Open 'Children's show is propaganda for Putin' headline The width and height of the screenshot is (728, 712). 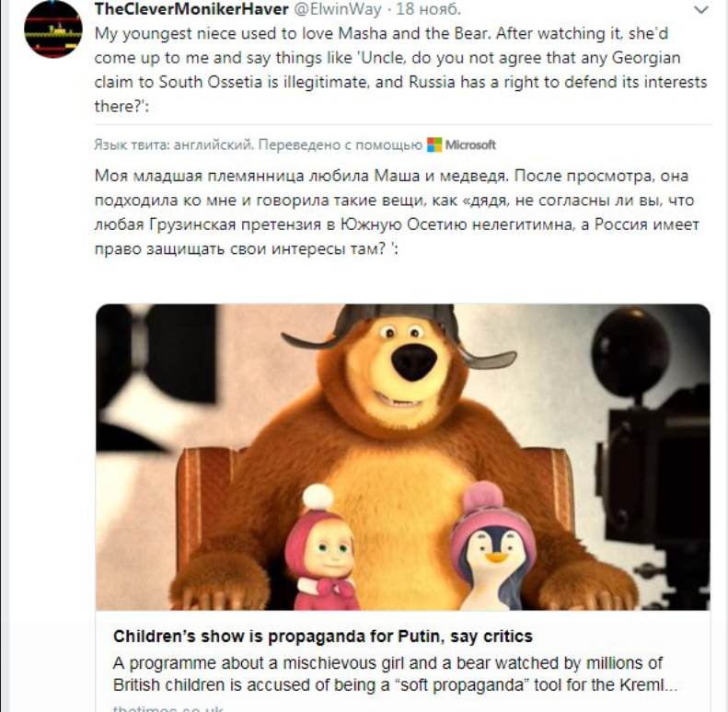[322, 636]
